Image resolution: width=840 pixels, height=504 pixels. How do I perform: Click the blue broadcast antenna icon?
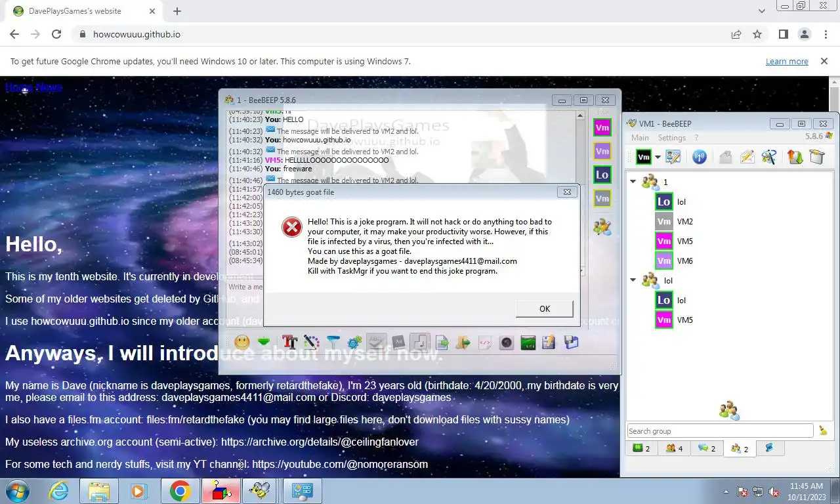click(700, 157)
